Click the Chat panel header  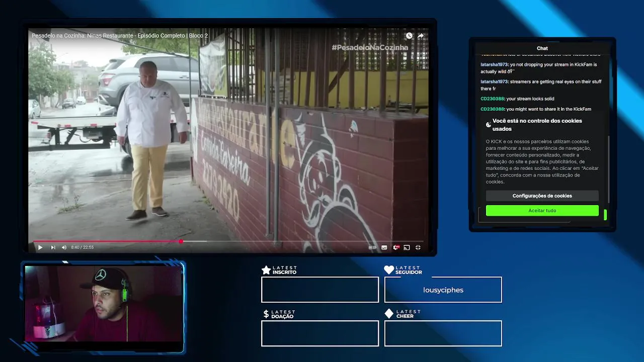click(x=542, y=48)
